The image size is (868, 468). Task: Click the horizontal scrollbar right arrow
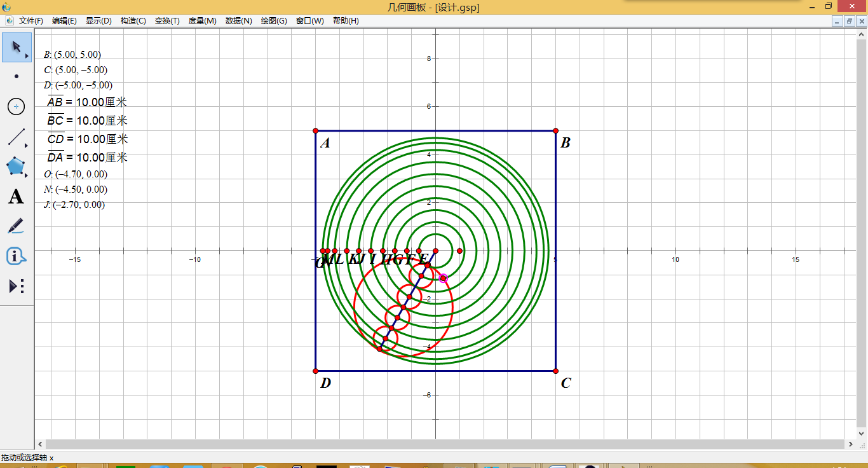click(x=851, y=444)
